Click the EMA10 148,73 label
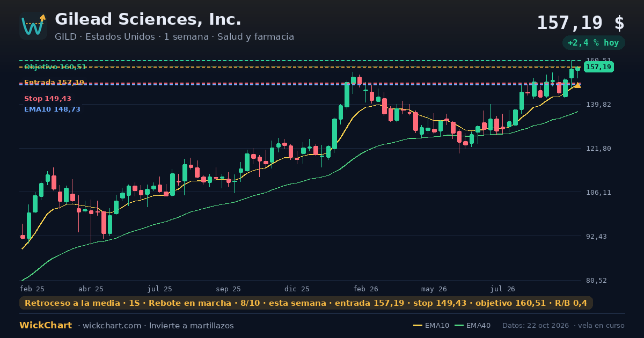 pos(52,109)
